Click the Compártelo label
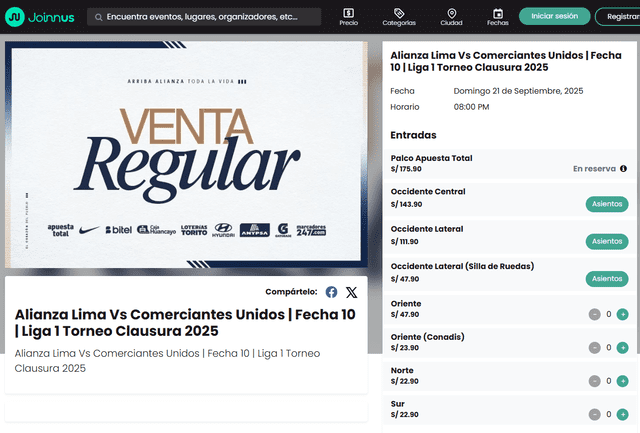This screenshot has width=640, height=433. tap(291, 292)
